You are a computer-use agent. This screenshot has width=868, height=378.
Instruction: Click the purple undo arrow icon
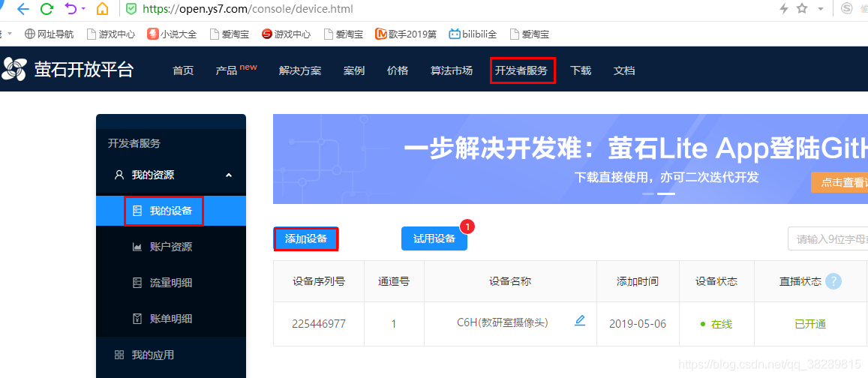point(71,9)
